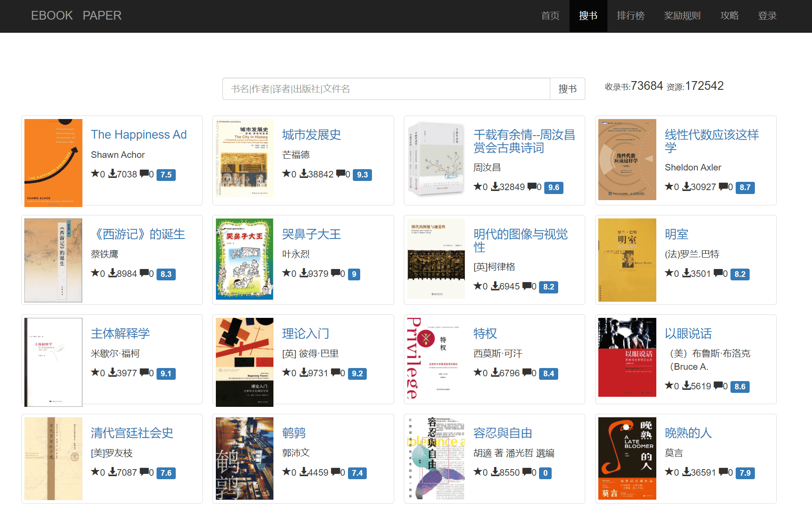
Task: Open book title link 《西游记》的诞生
Action: tap(138, 234)
